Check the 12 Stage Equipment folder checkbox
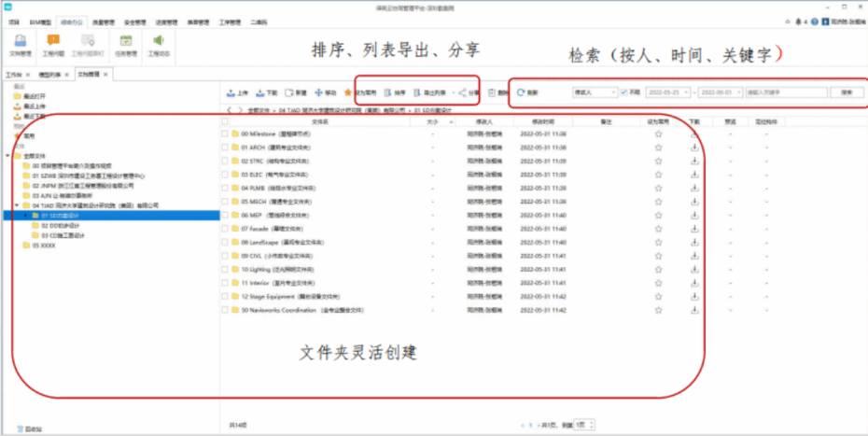This screenshot has height=436, width=868. coord(225,296)
